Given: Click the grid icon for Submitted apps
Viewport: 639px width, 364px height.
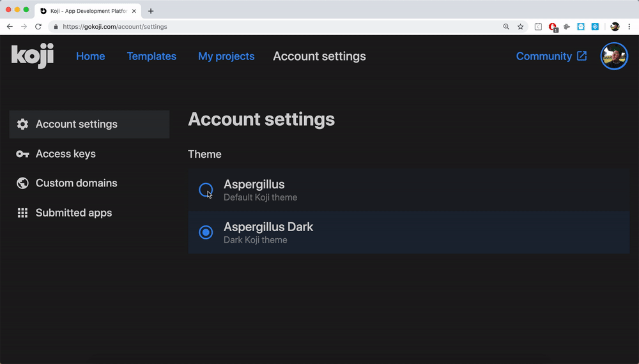Looking at the screenshot, I should pos(22,213).
